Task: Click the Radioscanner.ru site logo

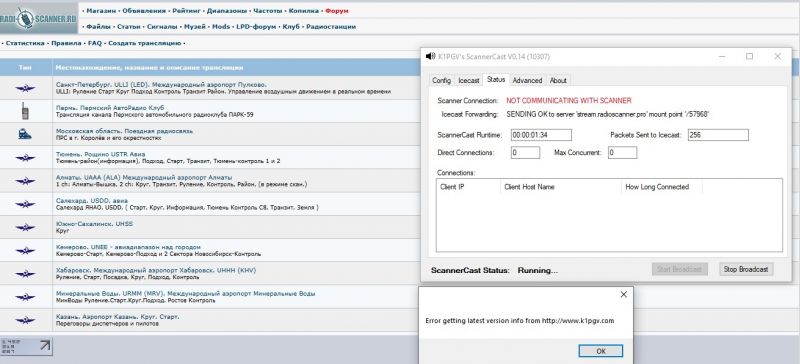Action: [39, 18]
